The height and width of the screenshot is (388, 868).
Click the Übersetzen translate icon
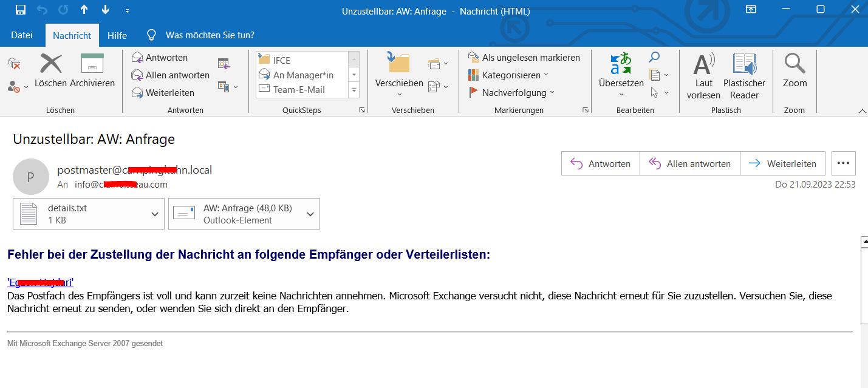pyautogui.click(x=621, y=66)
